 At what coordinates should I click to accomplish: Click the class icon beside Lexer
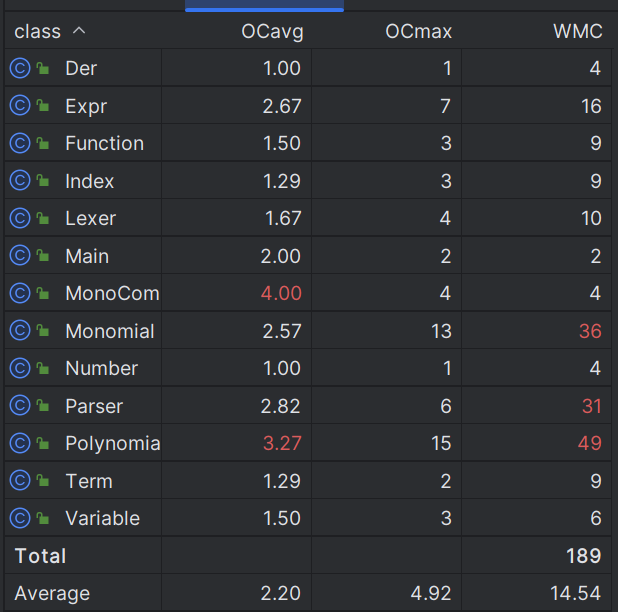tap(20, 218)
